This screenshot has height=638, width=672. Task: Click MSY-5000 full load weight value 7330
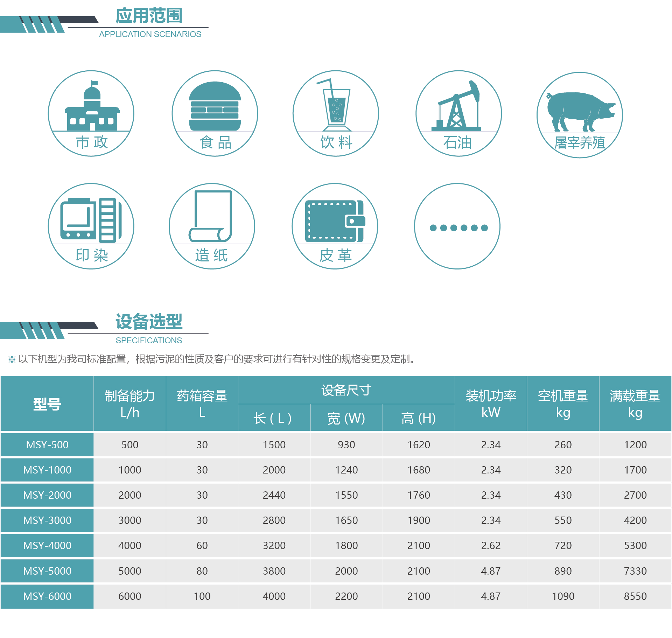pos(635,571)
